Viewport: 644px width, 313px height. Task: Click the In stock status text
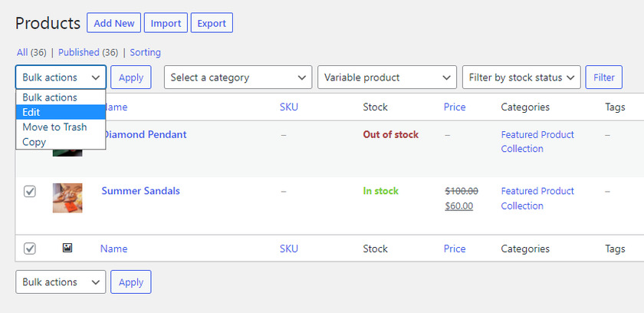click(381, 191)
